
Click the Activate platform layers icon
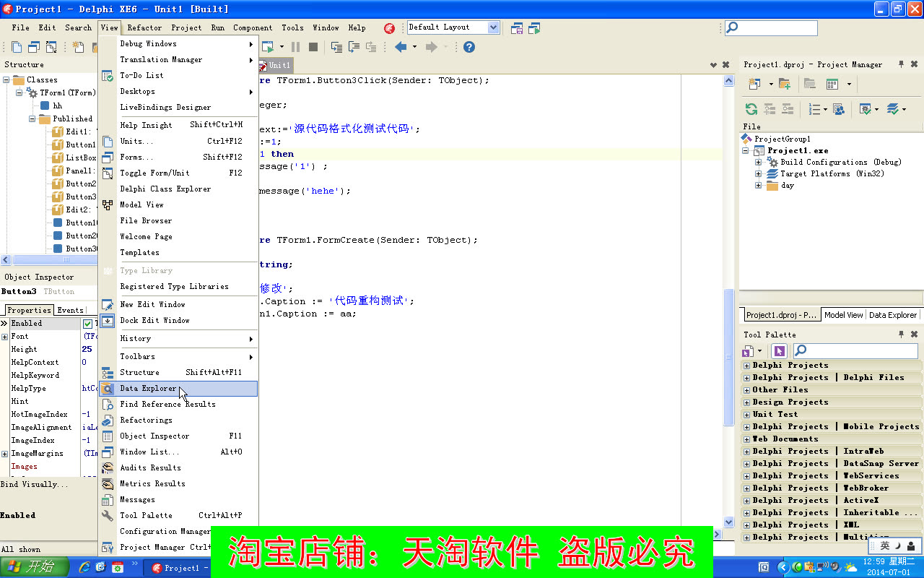[x=893, y=109]
